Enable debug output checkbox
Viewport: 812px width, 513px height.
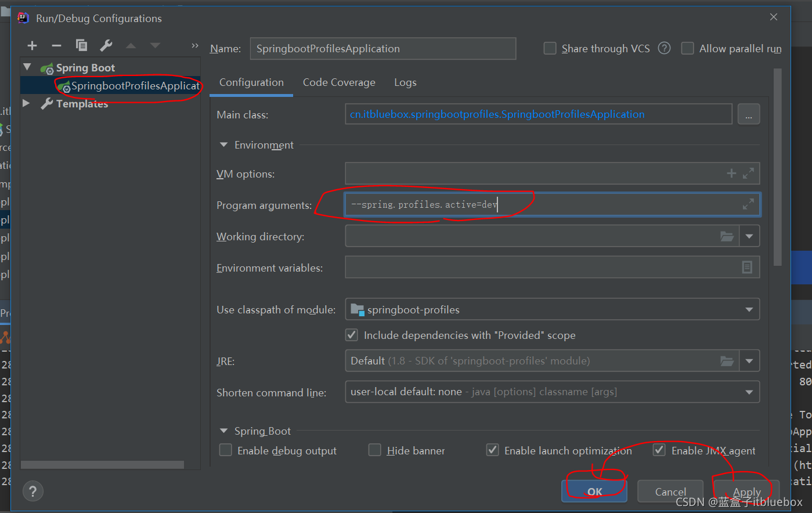(x=225, y=450)
